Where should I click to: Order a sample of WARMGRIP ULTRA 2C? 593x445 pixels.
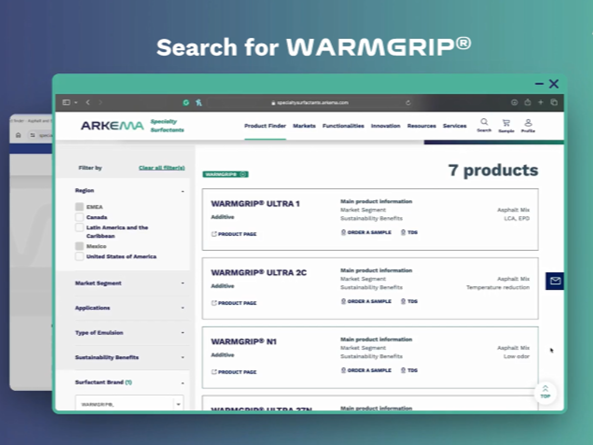[x=366, y=301]
